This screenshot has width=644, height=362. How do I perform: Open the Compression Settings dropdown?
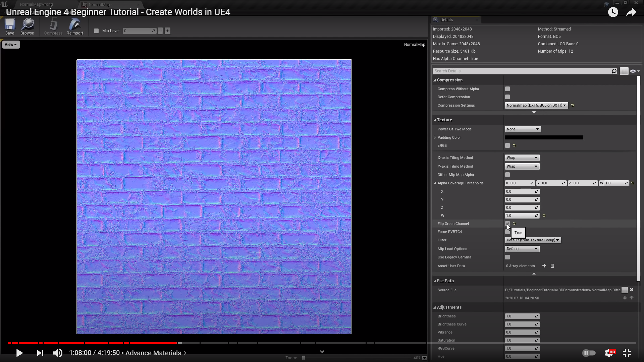point(536,105)
